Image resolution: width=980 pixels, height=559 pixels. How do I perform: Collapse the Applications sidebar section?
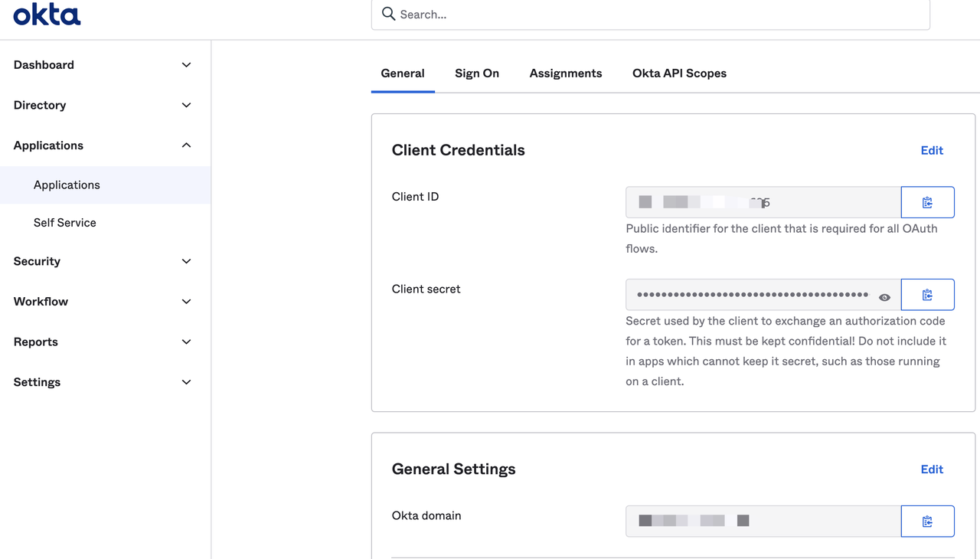(186, 145)
